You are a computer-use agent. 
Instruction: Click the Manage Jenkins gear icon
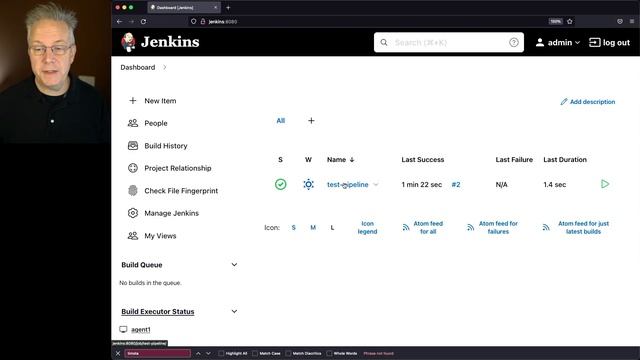tap(133, 213)
